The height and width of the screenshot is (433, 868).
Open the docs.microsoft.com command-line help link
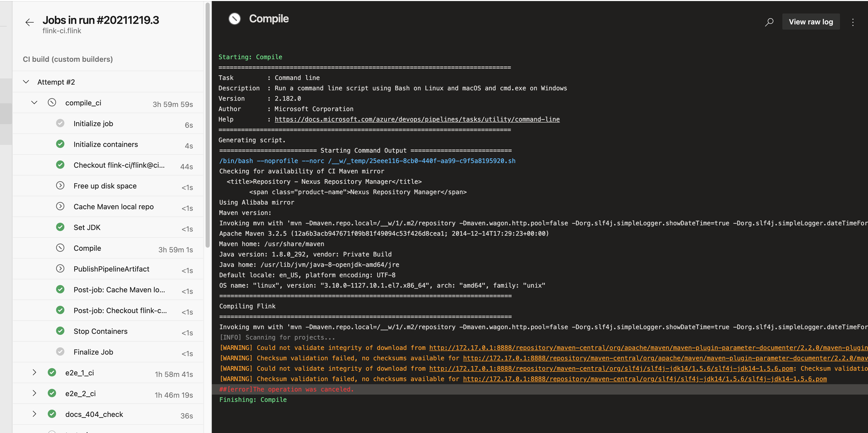point(417,119)
